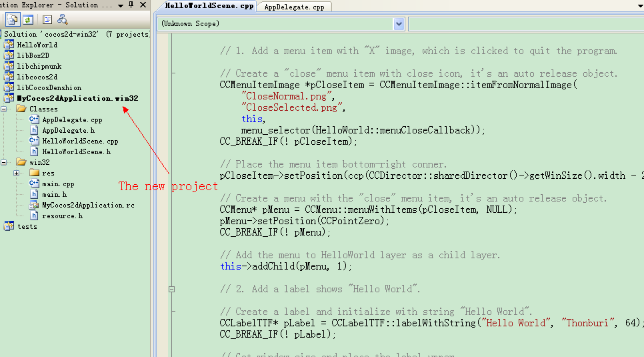The image size is (644, 357).
Task: Click the members combo box beside scope
Action: [526, 24]
